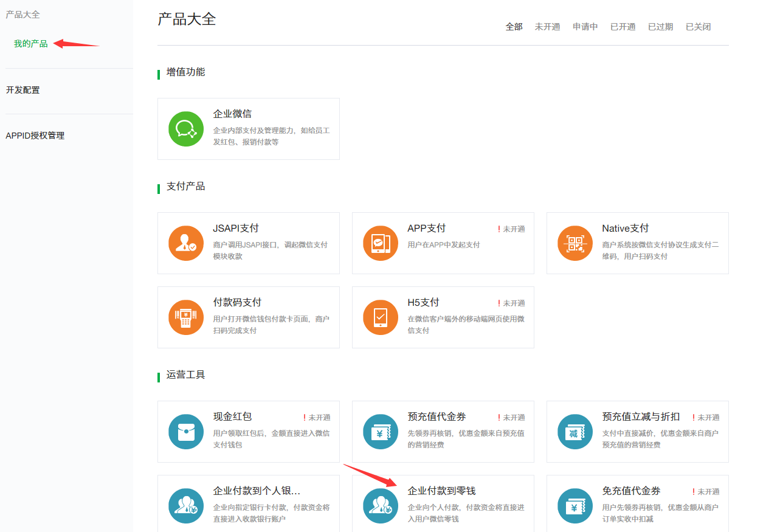This screenshot has width=766, height=532.
Task: Switch to the 申请中 filter tab
Action: (585, 27)
